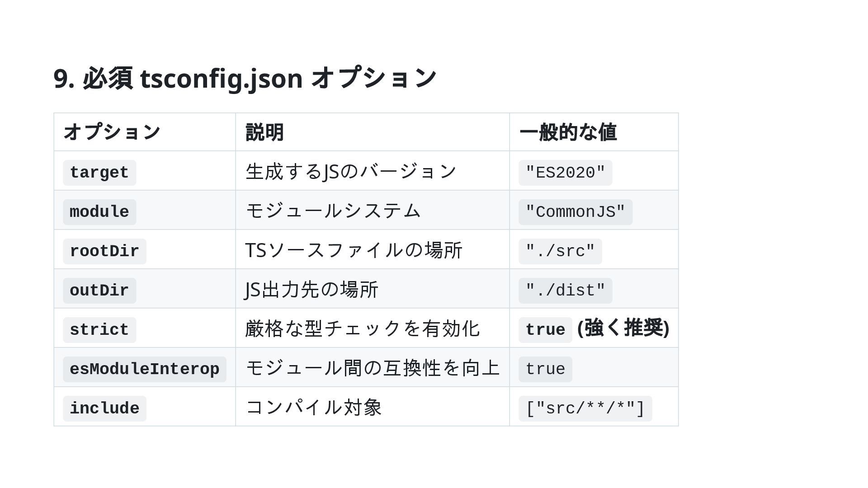Click the 一般的な値 column header
This screenshot has height=488, width=868.
pyautogui.click(x=568, y=132)
